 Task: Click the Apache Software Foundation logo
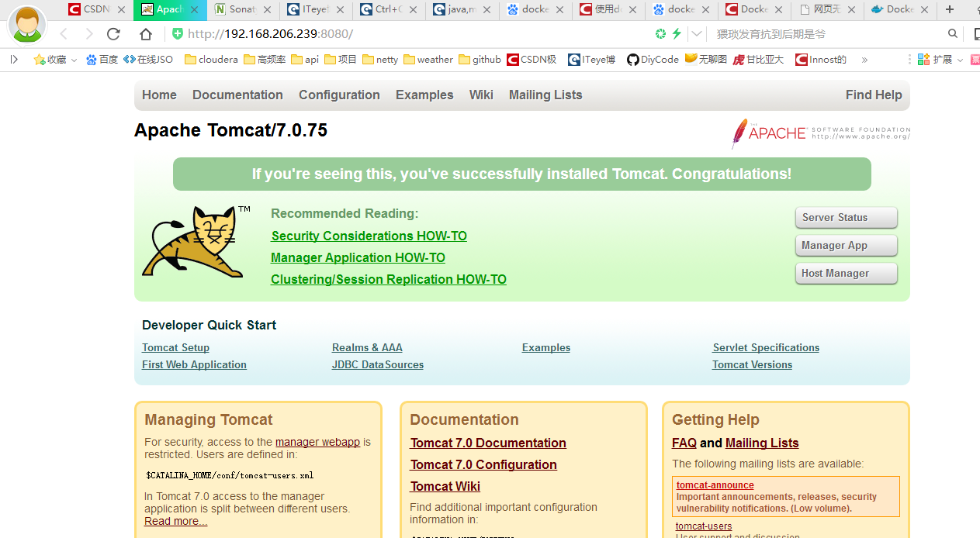(x=820, y=133)
